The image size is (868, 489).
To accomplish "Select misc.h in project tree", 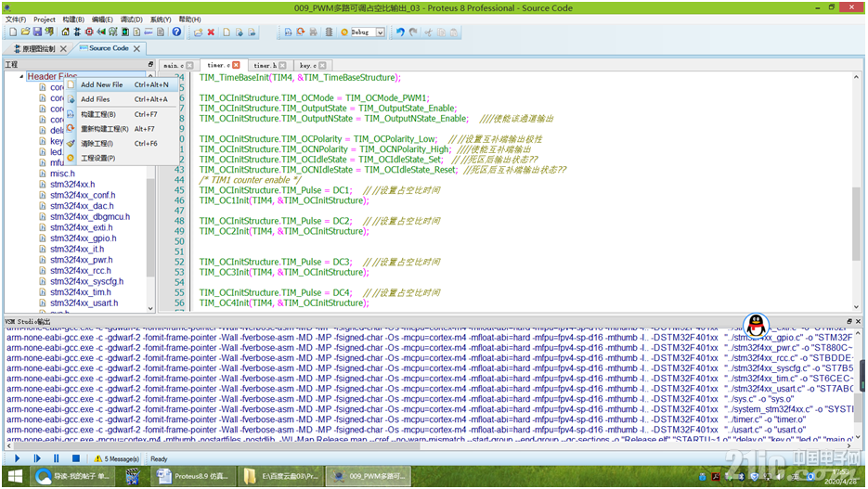I will point(62,174).
